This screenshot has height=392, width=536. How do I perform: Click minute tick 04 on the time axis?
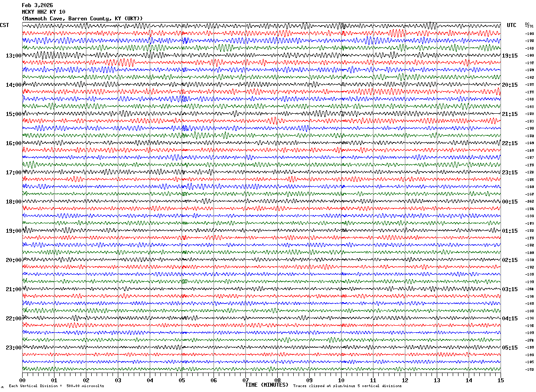tap(150, 380)
